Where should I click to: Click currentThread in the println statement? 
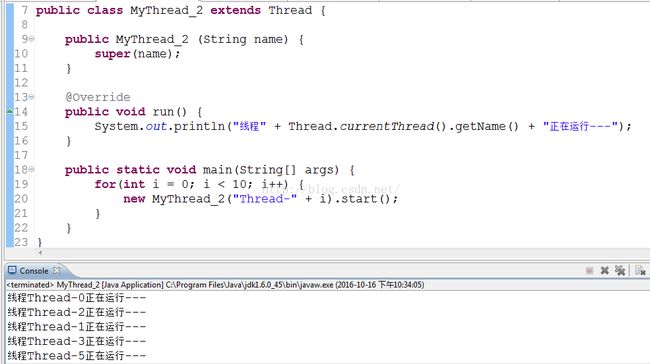(387, 126)
